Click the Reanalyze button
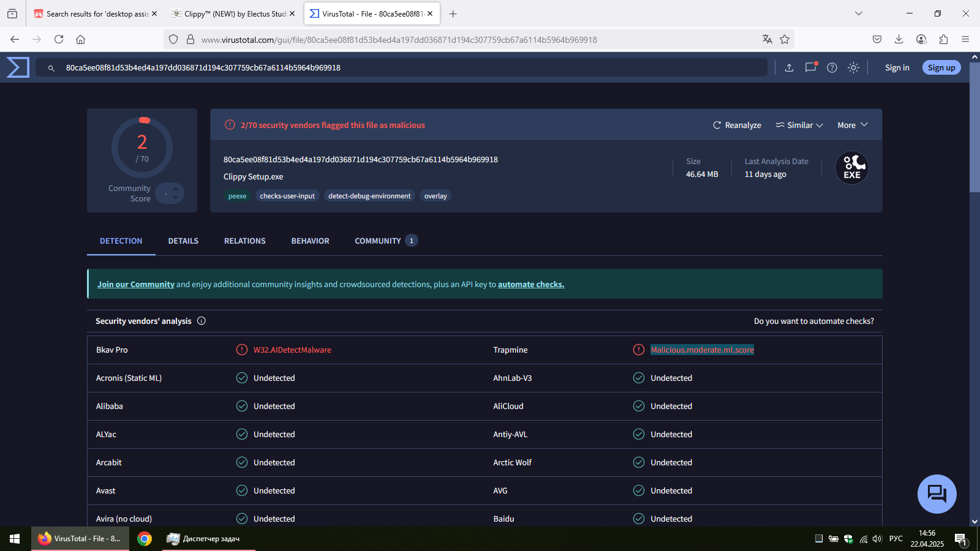980x551 pixels. point(737,125)
